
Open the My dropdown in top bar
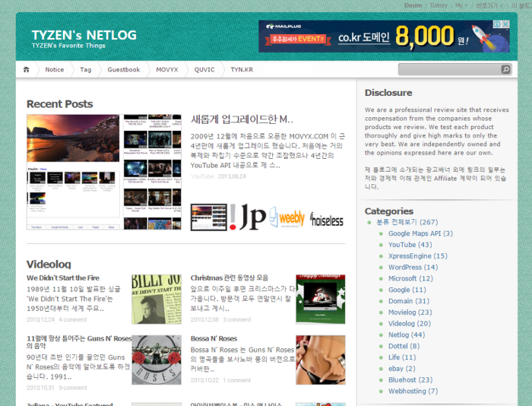(x=461, y=5)
